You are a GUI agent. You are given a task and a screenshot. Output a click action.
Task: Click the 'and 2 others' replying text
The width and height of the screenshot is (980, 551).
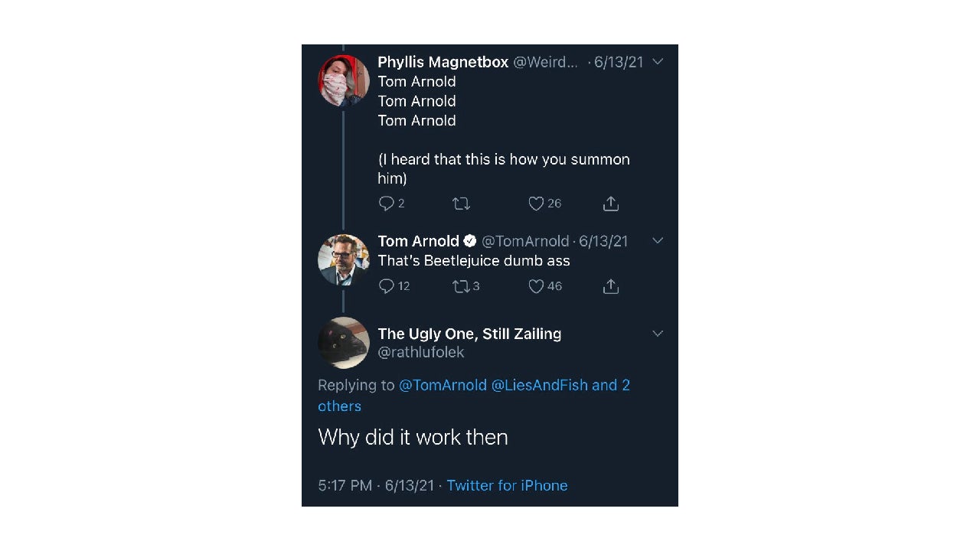click(x=610, y=385)
